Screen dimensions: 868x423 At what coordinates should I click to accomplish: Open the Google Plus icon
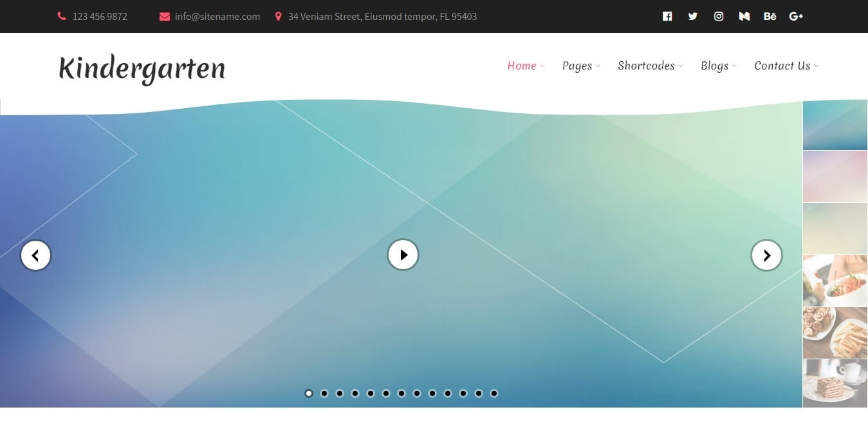coord(796,16)
